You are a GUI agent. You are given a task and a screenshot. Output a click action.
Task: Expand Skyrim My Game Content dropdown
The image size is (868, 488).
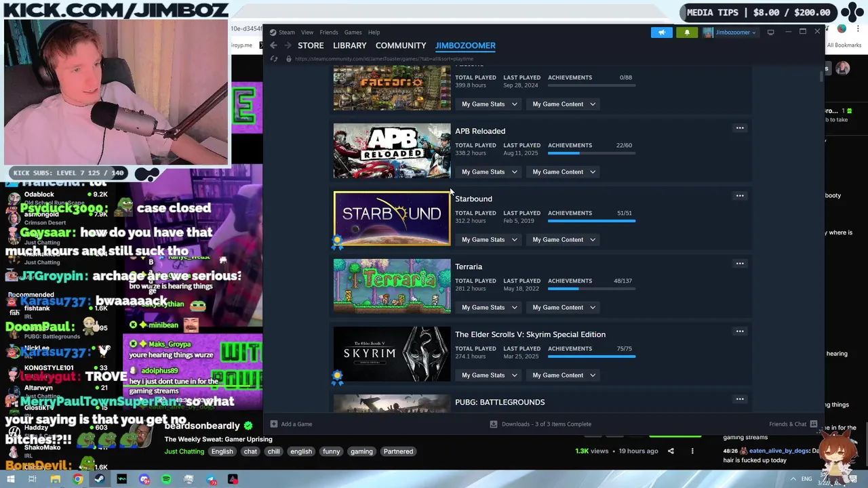point(564,375)
